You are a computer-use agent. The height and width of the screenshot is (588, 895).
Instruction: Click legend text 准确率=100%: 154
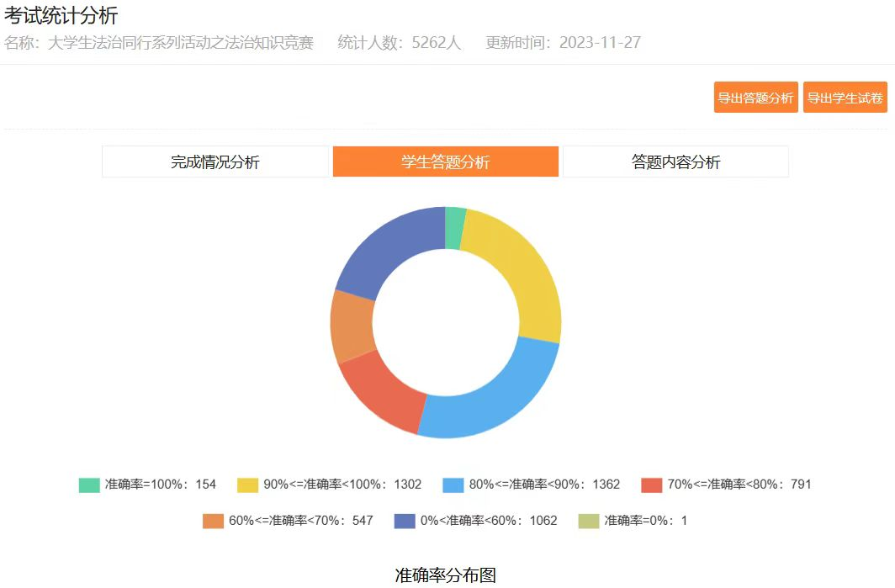(161, 485)
